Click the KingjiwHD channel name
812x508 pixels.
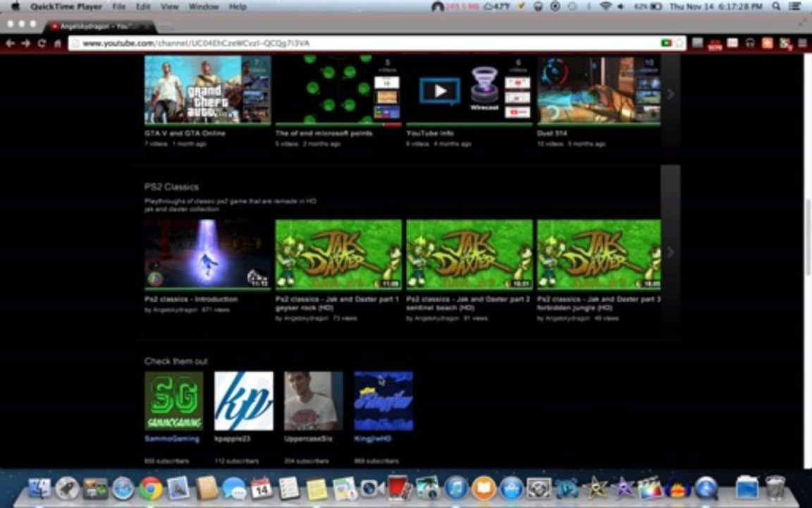[372, 439]
